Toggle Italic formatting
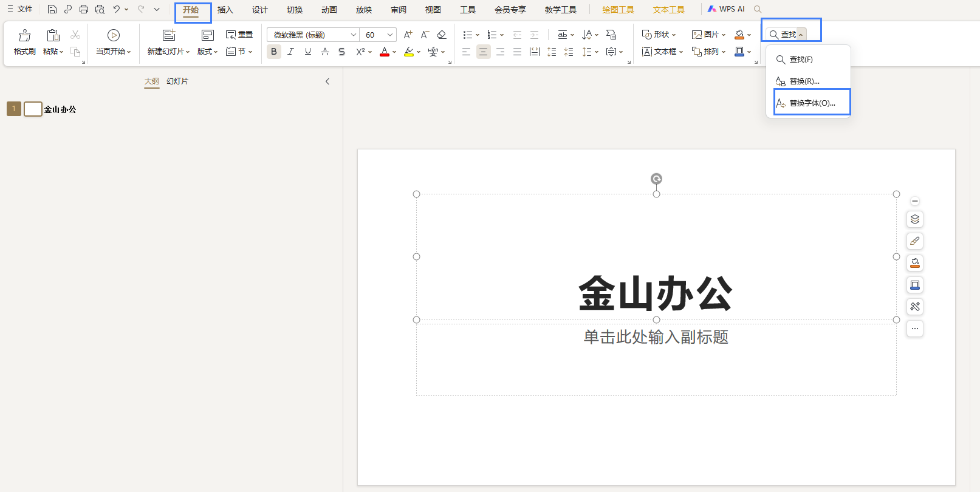 click(x=291, y=52)
